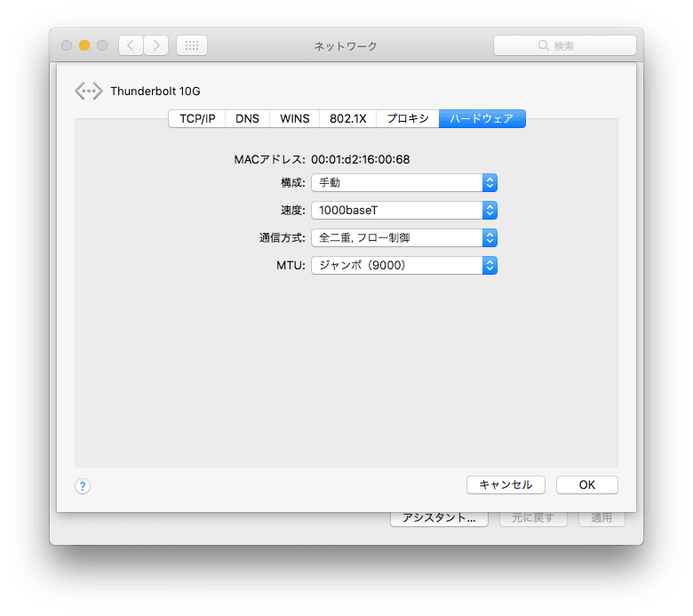693x616 pixels.
Task: Open the DNS tab
Action: 247,118
